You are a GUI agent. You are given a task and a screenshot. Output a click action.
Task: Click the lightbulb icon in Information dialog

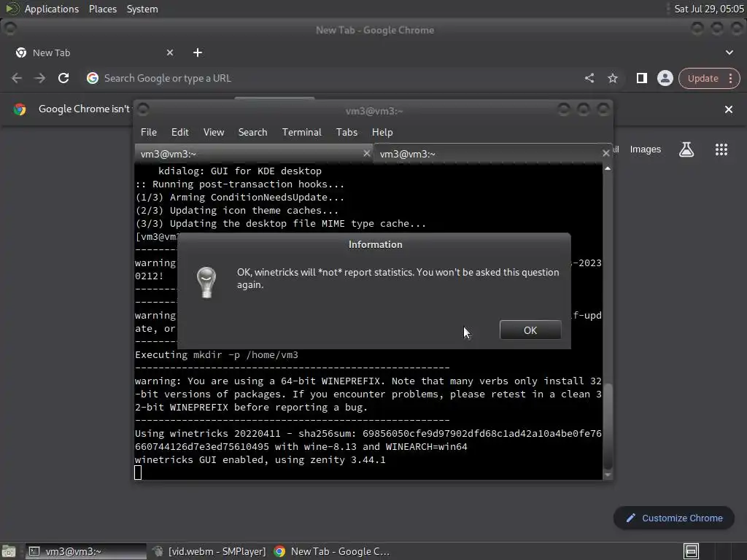tap(206, 282)
